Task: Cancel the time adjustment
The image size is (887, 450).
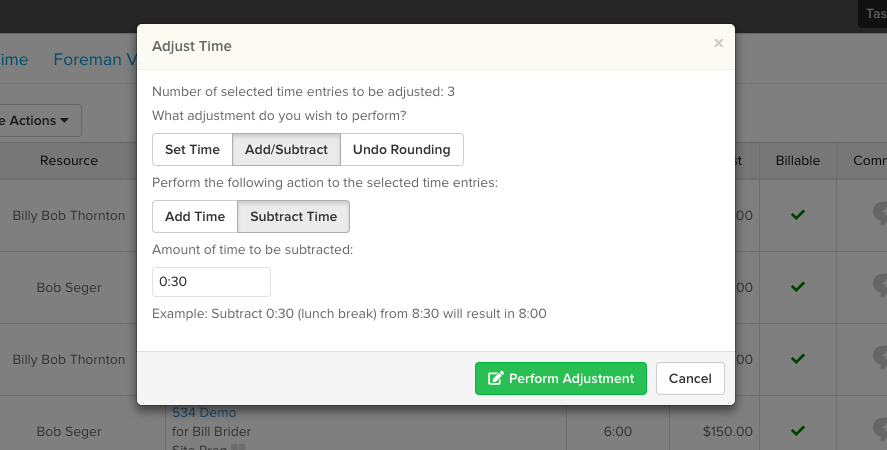Action: point(690,379)
